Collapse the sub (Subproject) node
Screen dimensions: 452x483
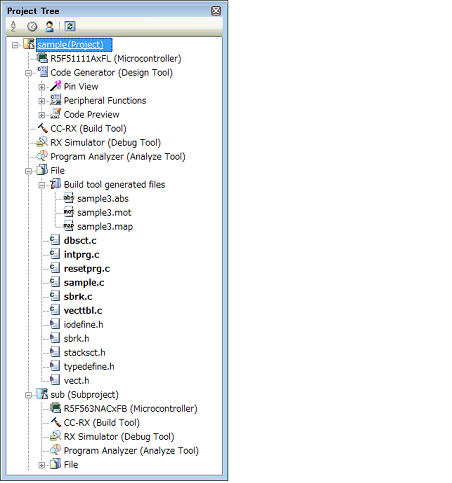click(28, 395)
